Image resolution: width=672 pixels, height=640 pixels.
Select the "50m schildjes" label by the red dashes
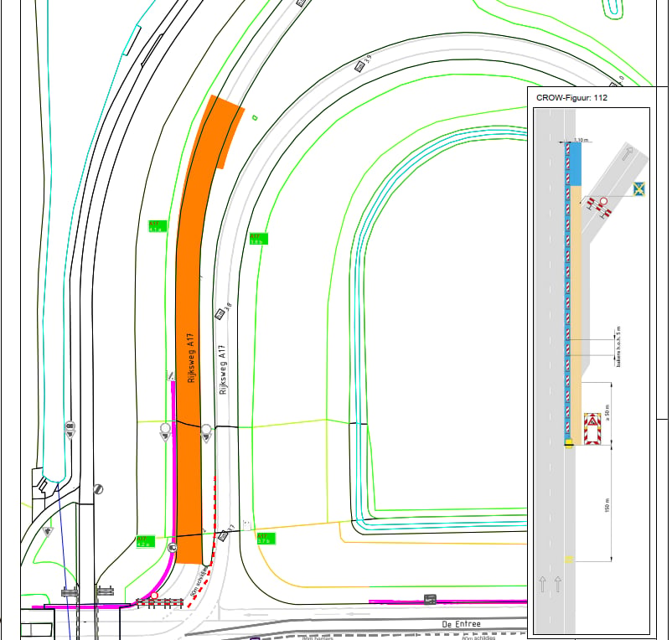pyautogui.click(x=200, y=582)
